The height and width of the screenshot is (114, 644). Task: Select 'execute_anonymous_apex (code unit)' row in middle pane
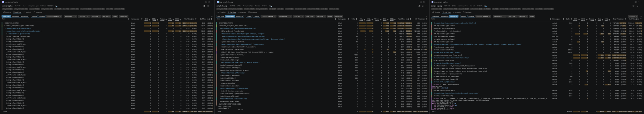[322, 26]
